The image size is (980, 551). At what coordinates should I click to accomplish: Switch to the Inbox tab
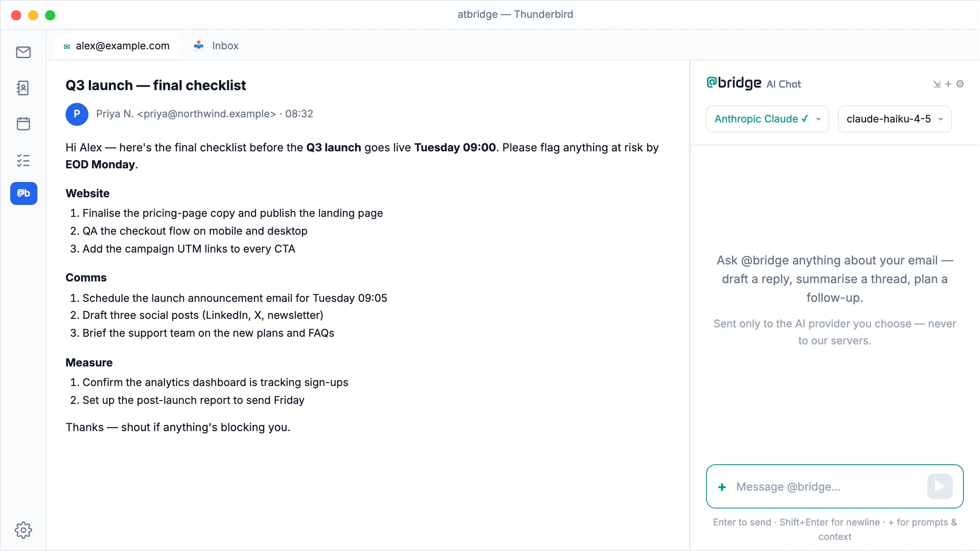(x=217, y=45)
